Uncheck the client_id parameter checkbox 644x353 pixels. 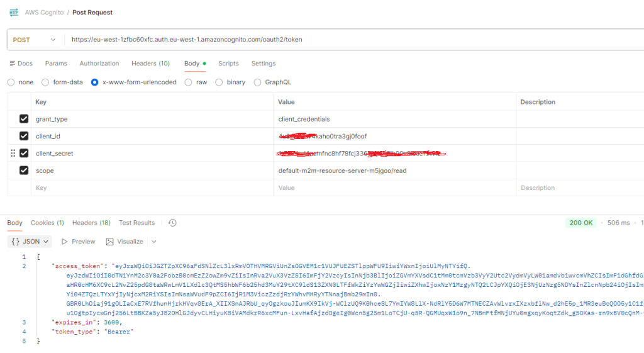(24, 136)
